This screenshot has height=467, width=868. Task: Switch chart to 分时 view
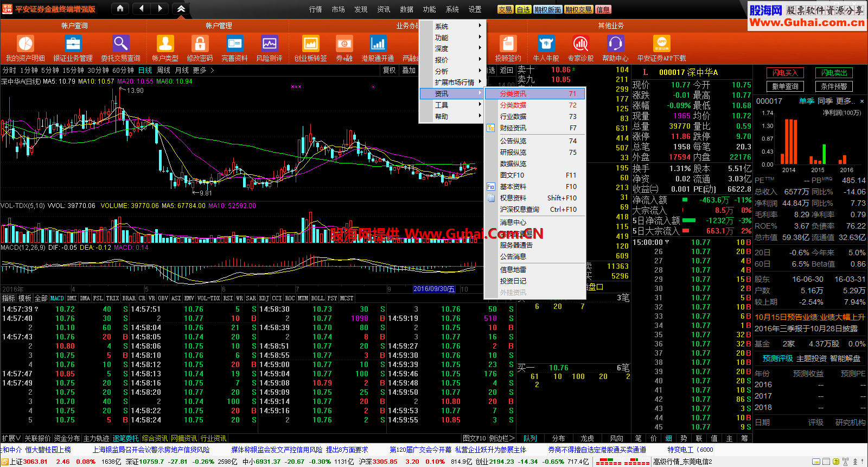(9, 71)
